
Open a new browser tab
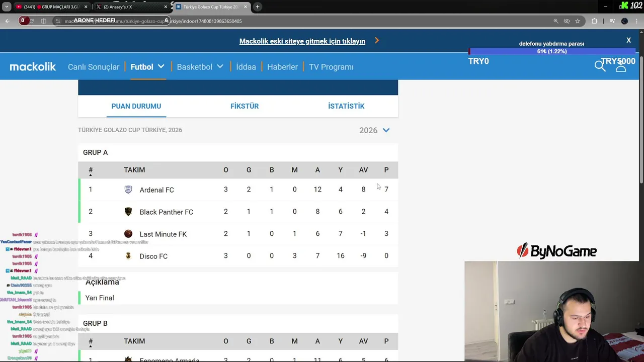click(x=258, y=7)
